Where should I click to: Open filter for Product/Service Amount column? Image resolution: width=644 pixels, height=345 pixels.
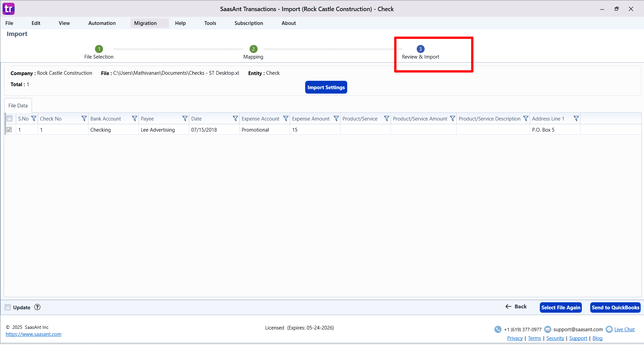coord(452,118)
